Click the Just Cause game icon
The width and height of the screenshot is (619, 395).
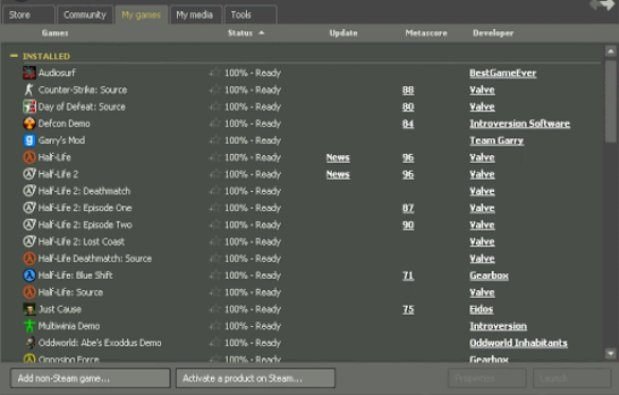29,309
